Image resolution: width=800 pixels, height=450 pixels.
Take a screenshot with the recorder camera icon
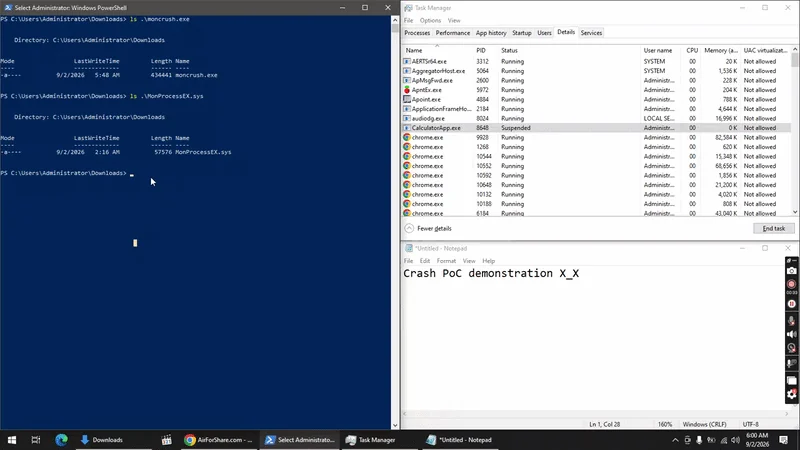[x=791, y=271]
